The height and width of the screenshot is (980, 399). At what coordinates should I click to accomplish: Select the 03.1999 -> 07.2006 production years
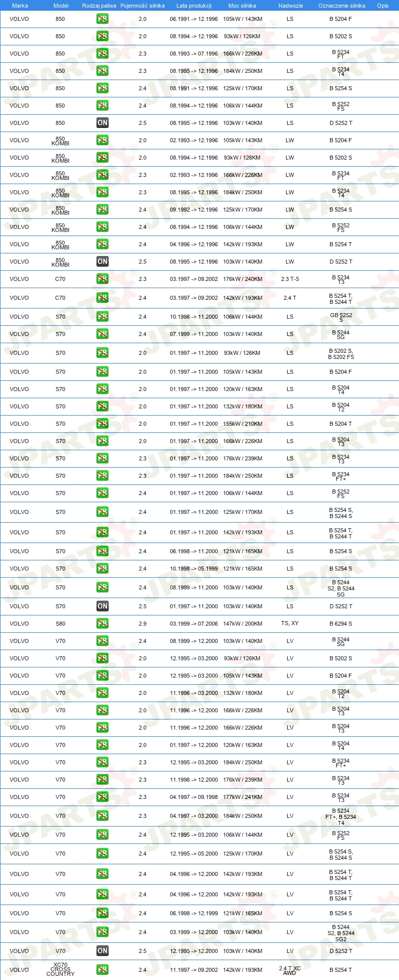(194, 624)
